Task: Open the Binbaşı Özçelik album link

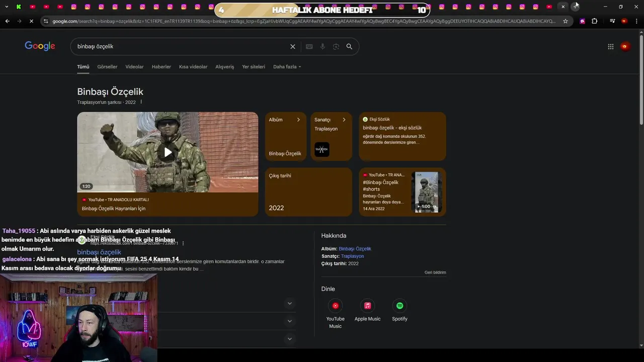Action: tap(355, 249)
